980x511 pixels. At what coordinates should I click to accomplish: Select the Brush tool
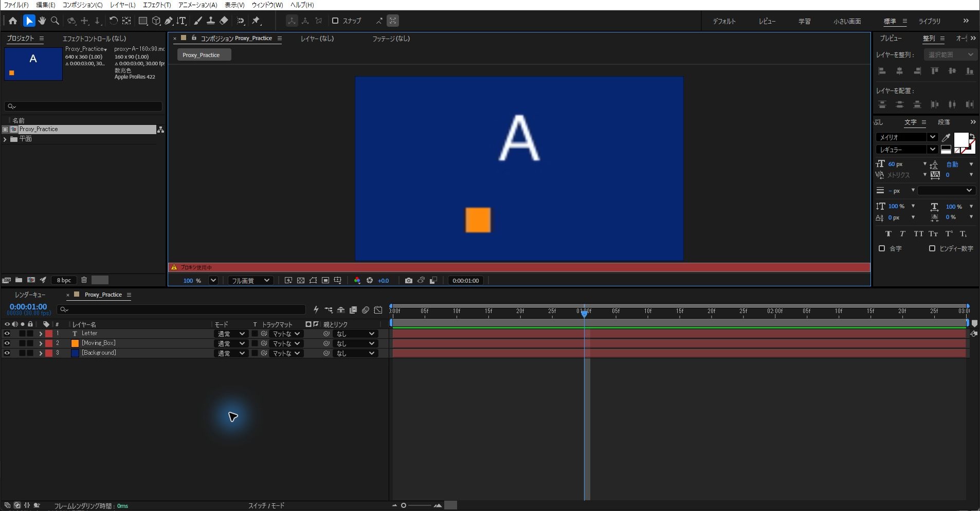pyautogui.click(x=198, y=21)
